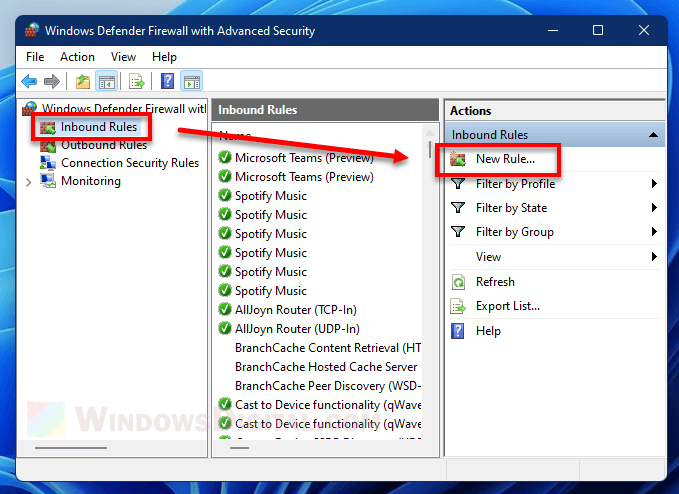
Task: Click Filter by Group action
Action: point(514,232)
